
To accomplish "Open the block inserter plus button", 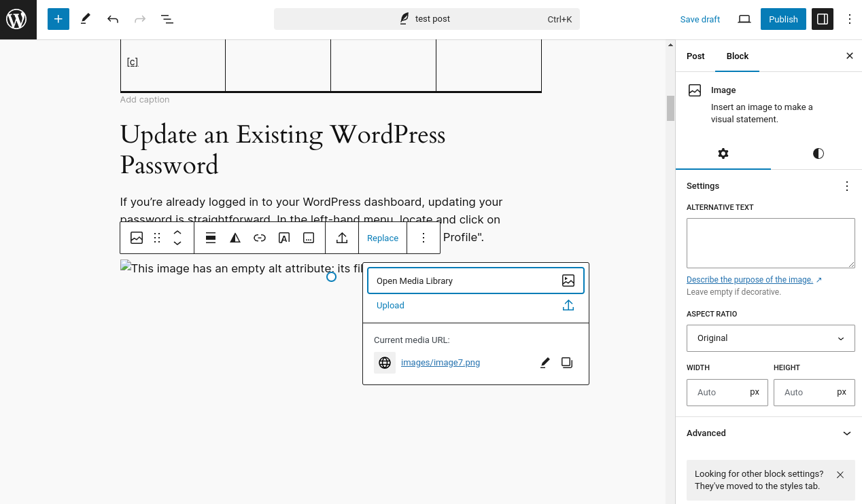I will 58,19.
